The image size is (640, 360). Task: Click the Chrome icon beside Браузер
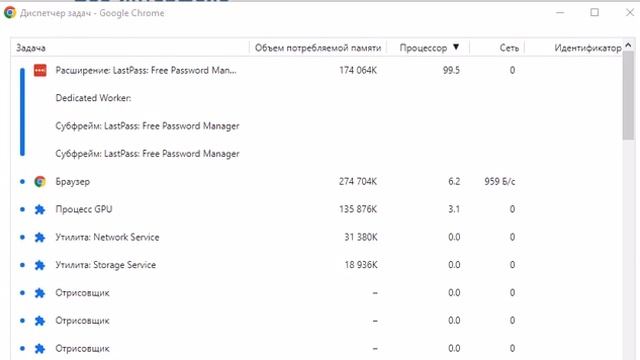[40, 181]
